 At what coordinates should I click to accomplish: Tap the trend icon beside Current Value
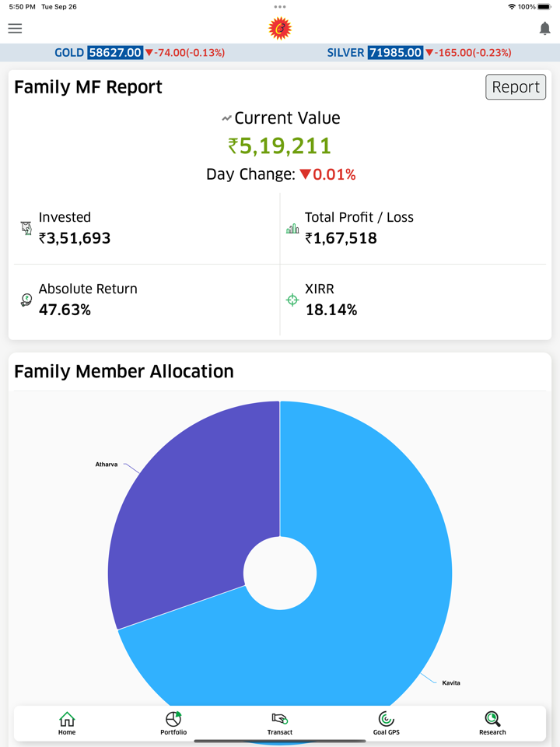click(226, 119)
